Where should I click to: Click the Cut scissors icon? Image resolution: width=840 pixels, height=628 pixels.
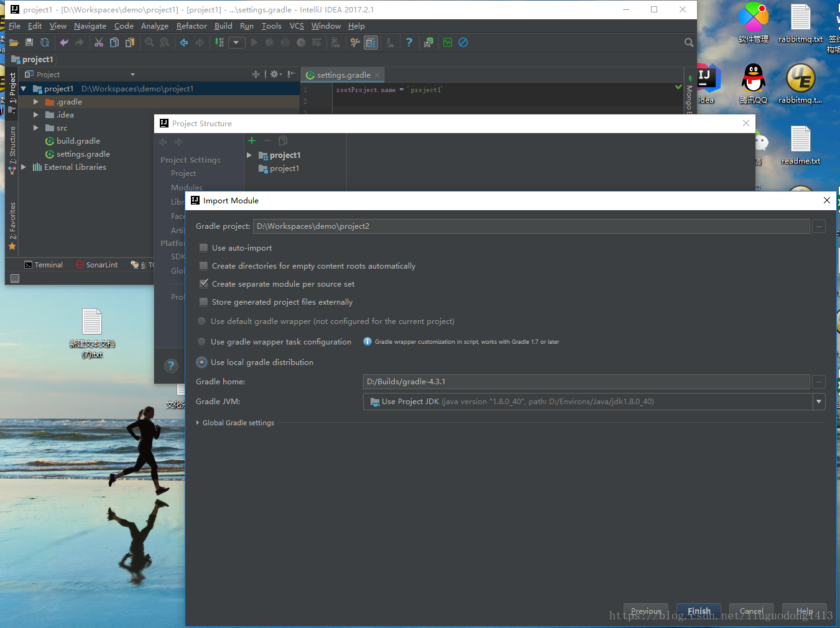99,42
